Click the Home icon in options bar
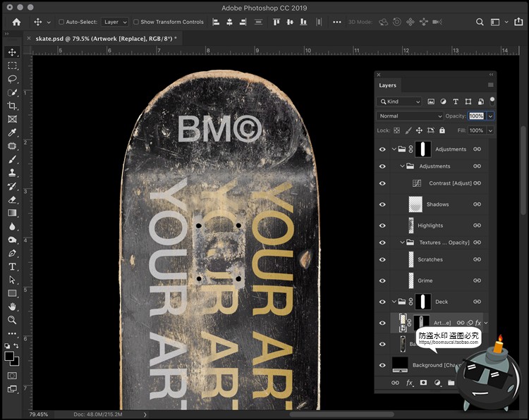The image size is (529, 420). [16, 22]
